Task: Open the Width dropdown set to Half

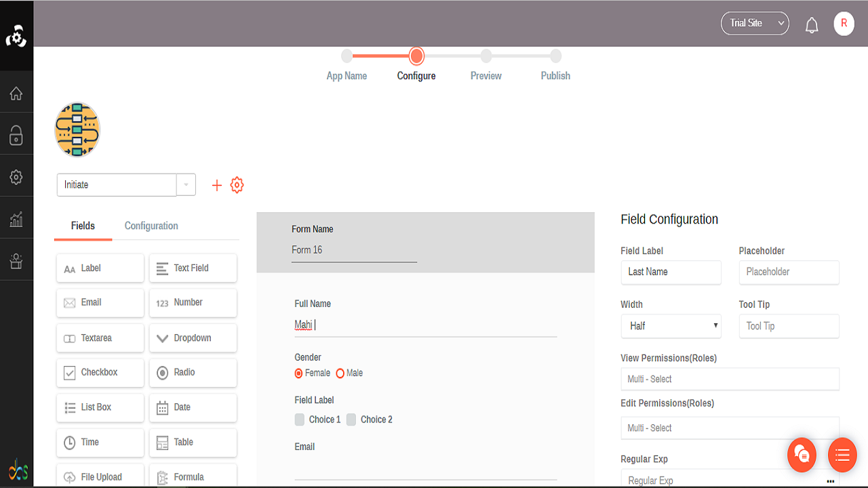Action: [x=671, y=326]
